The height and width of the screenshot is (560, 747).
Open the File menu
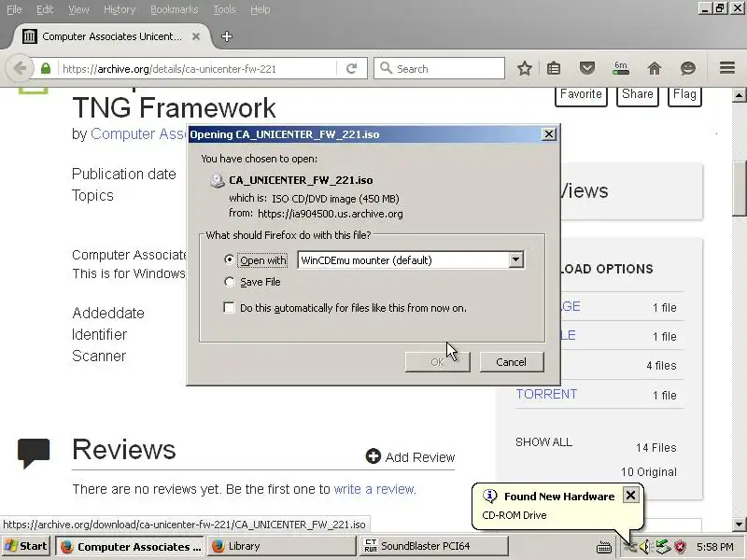tap(14, 9)
